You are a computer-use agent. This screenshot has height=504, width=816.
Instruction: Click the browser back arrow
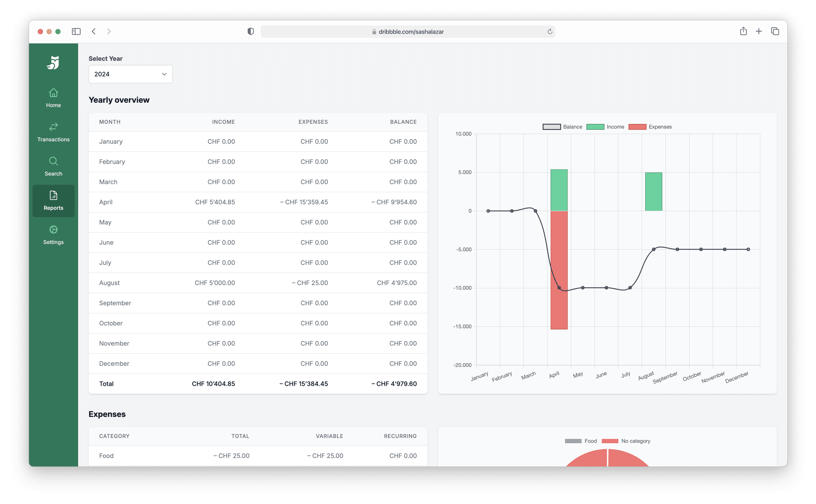[x=94, y=31]
